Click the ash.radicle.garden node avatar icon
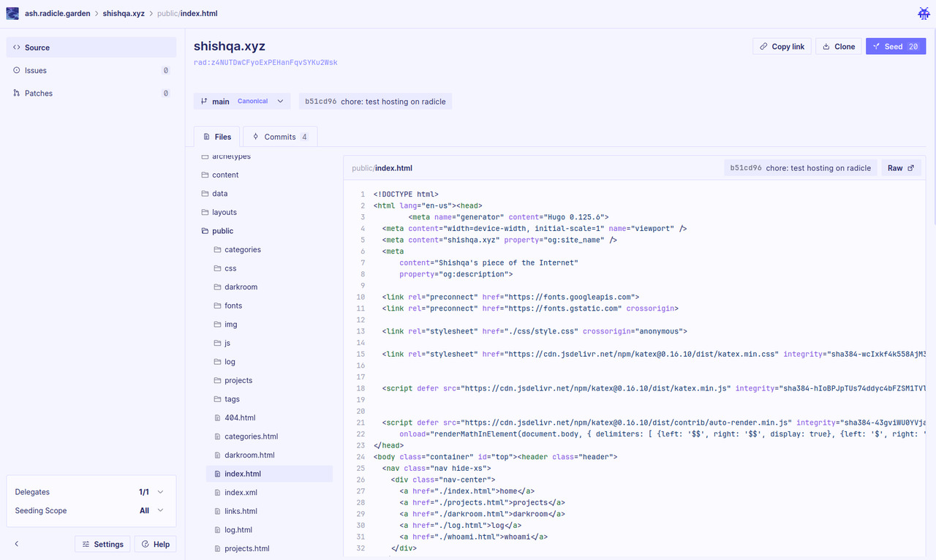Viewport: 936px width, 560px height. click(x=12, y=13)
